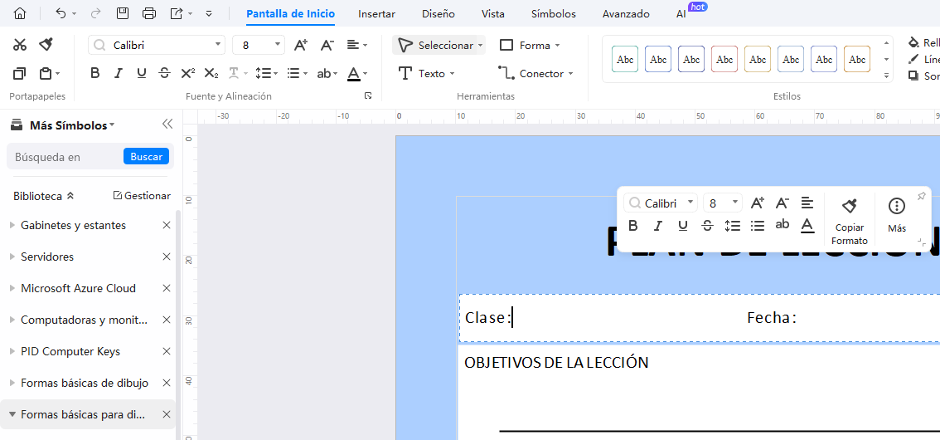The image size is (941, 441).
Task: Print the document with the printer icon
Action: (149, 13)
